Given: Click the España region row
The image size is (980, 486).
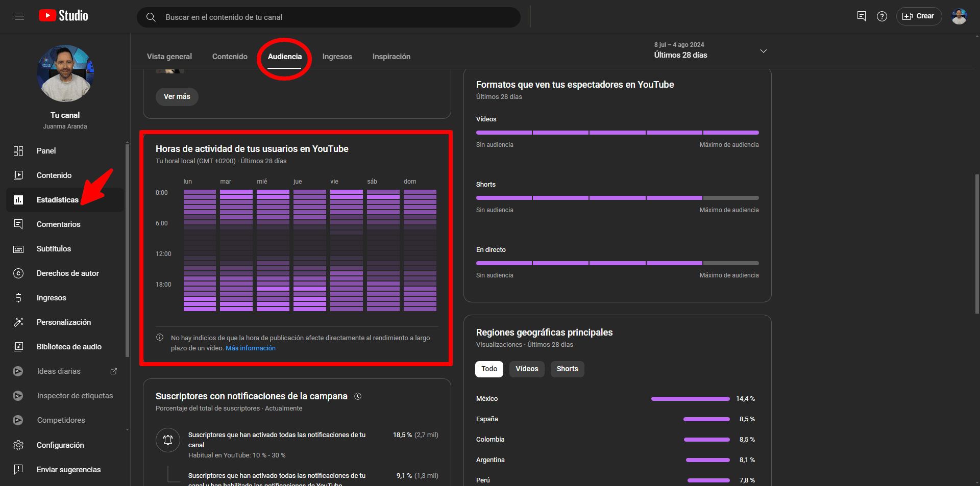Looking at the screenshot, I should click(x=616, y=419).
